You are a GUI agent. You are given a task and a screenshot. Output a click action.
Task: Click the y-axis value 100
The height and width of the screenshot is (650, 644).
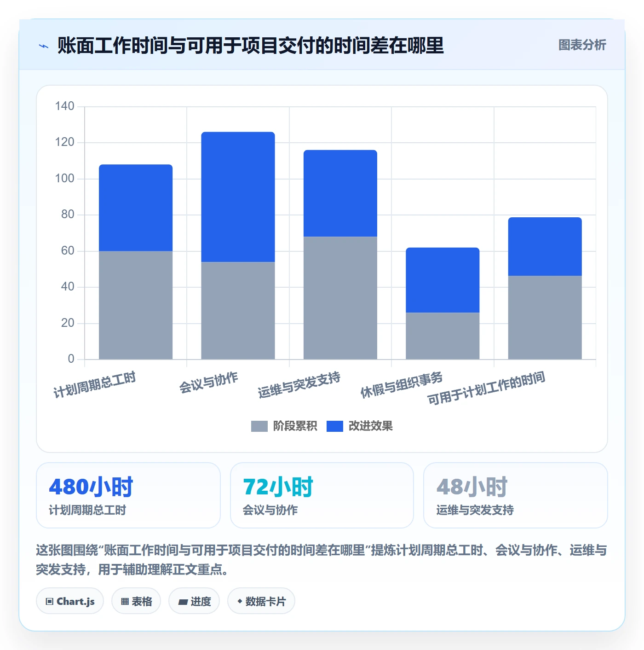point(64,179)
